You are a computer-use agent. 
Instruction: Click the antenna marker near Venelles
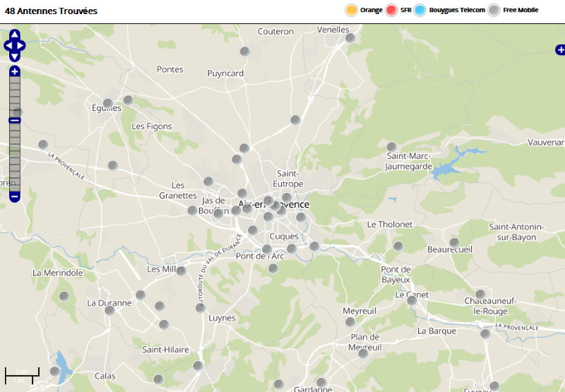pyautogui.click(x=350, y=38)
